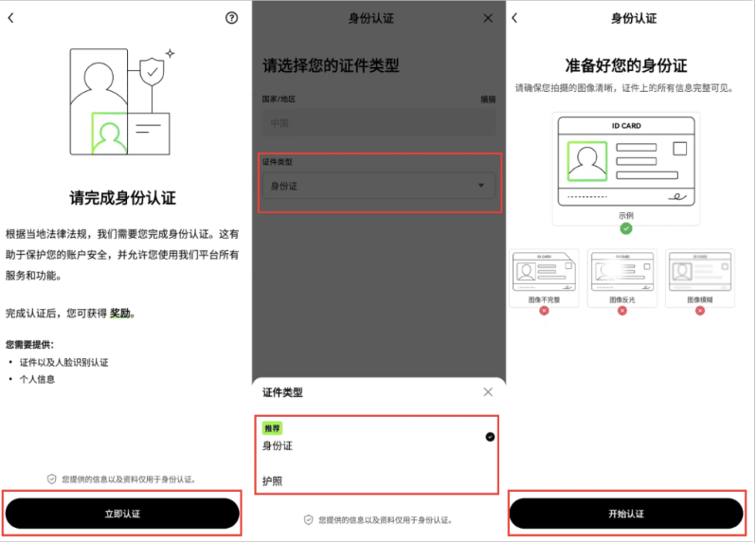Tap the back arrow on the first screen
756x543 pixels.
tap(11, 18)
